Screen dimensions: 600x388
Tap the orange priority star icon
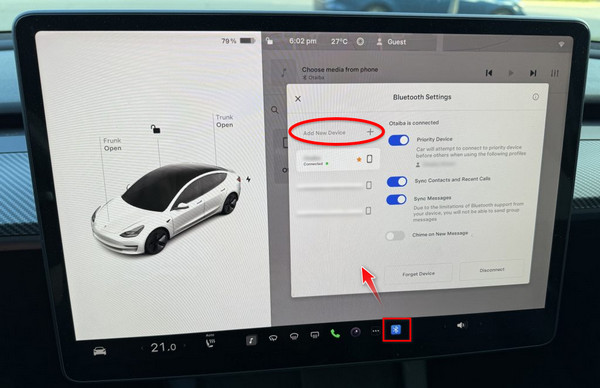[359, 159]
